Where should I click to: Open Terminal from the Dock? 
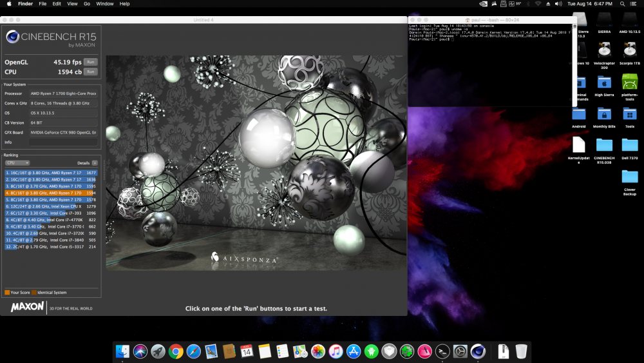tap(442, 351)
